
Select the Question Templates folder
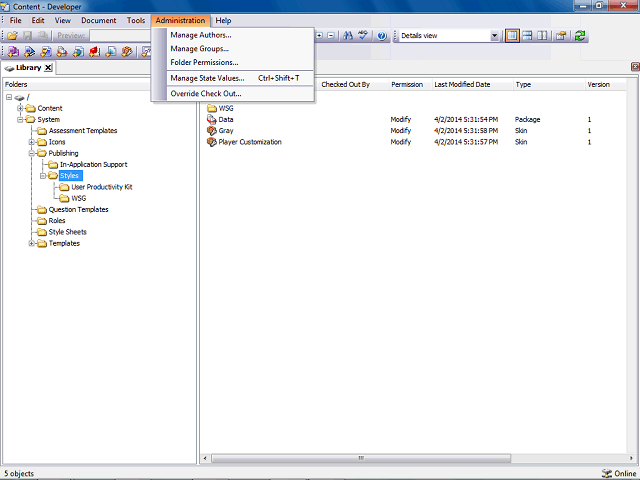(x=78, y=209)
